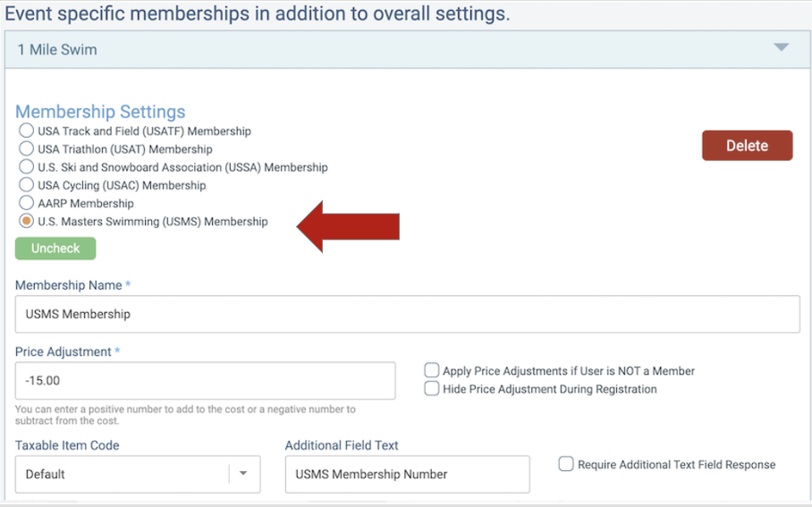
Task: Focus the Price Adjustment input field
Action: 205,380
